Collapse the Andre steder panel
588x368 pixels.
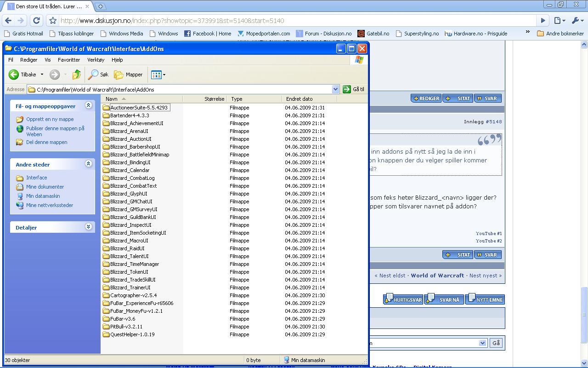tap(88, 164)
